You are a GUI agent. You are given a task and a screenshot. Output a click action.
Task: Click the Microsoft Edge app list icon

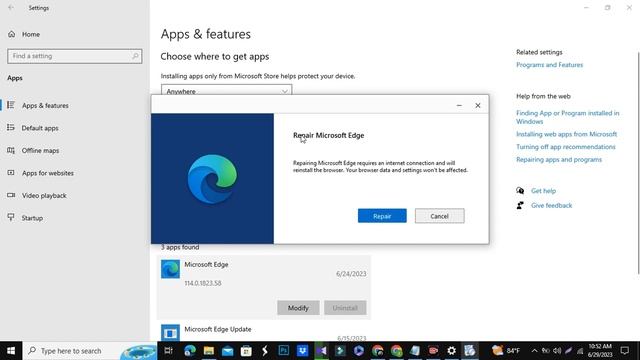170,269
